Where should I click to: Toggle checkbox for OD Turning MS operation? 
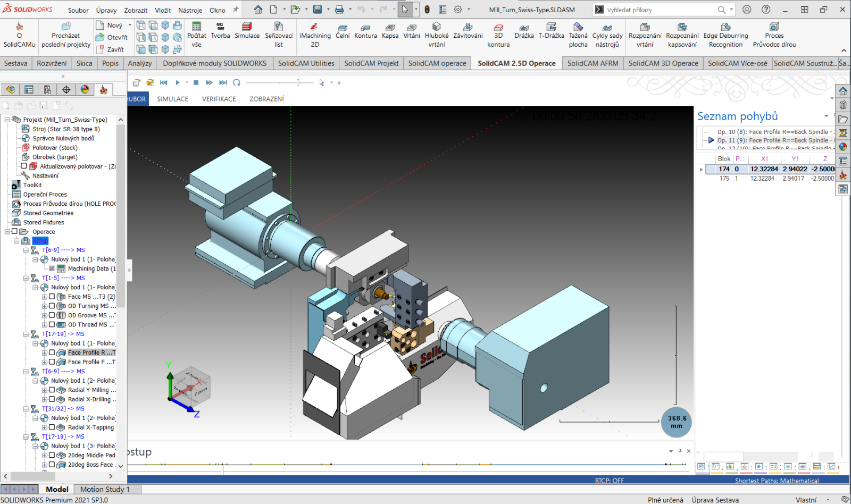tap(52, 306)
